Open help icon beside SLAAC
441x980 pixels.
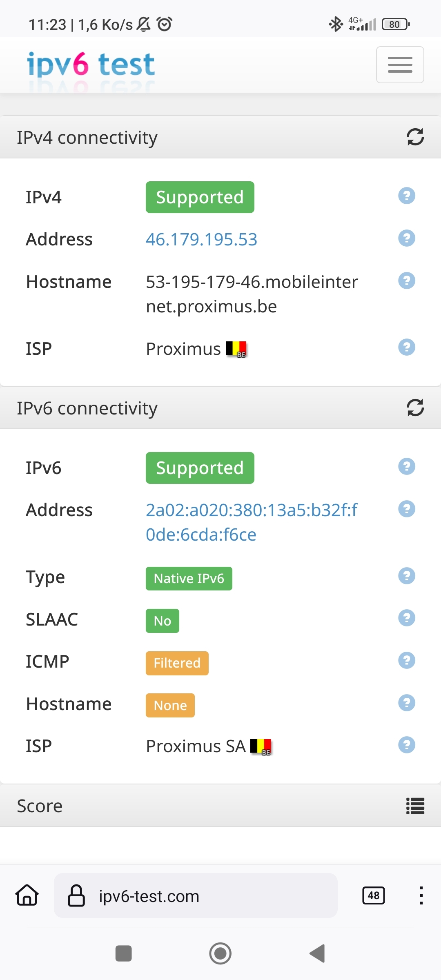click(406, 618)
